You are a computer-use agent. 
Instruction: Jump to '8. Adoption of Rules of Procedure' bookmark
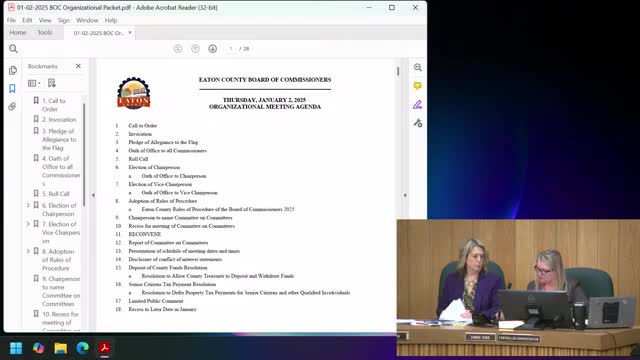58,260
